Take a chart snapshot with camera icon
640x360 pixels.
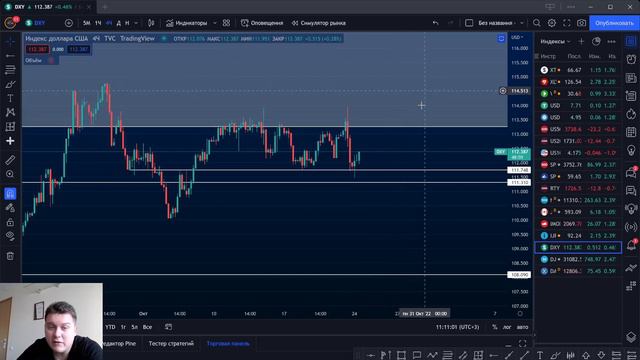[581, 23]
